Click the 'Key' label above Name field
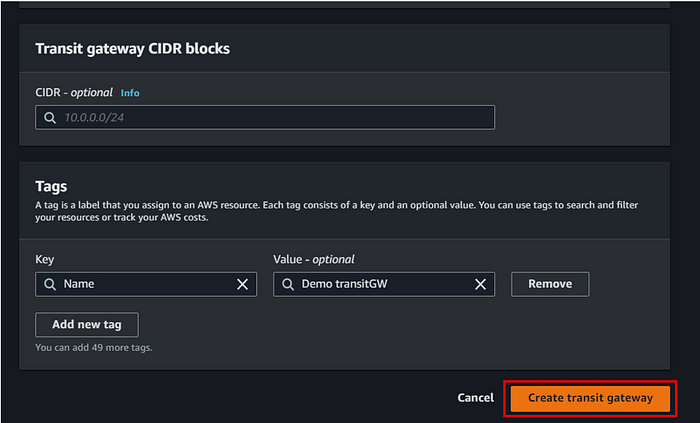 45,260
